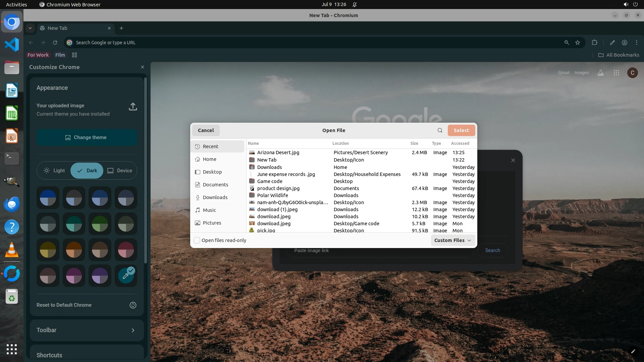Open the Search Labs flask icon
Image resolution: width=644 pixels, height=362 pixels.
tap(600, 73)
